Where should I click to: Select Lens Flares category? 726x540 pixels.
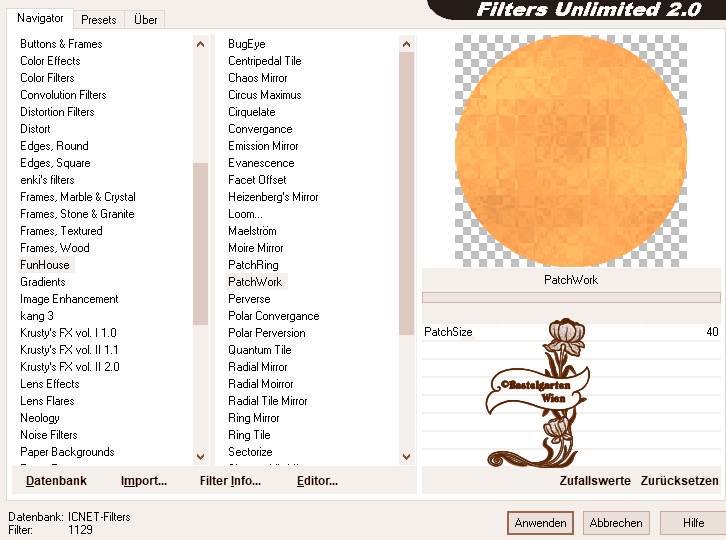pos(47,401)
